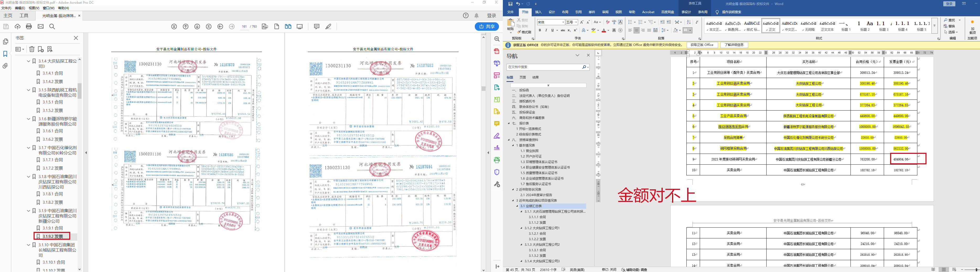Screen dimensions: 980x272
Task: Click Word navigation search box
Action: pyautogui.click(x=548, y=67)
